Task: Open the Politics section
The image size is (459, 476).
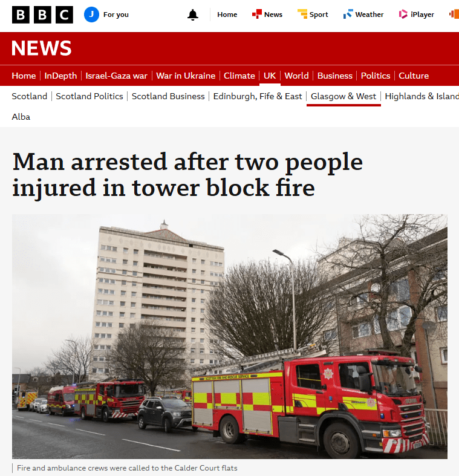Action: [x=376, y=76]
